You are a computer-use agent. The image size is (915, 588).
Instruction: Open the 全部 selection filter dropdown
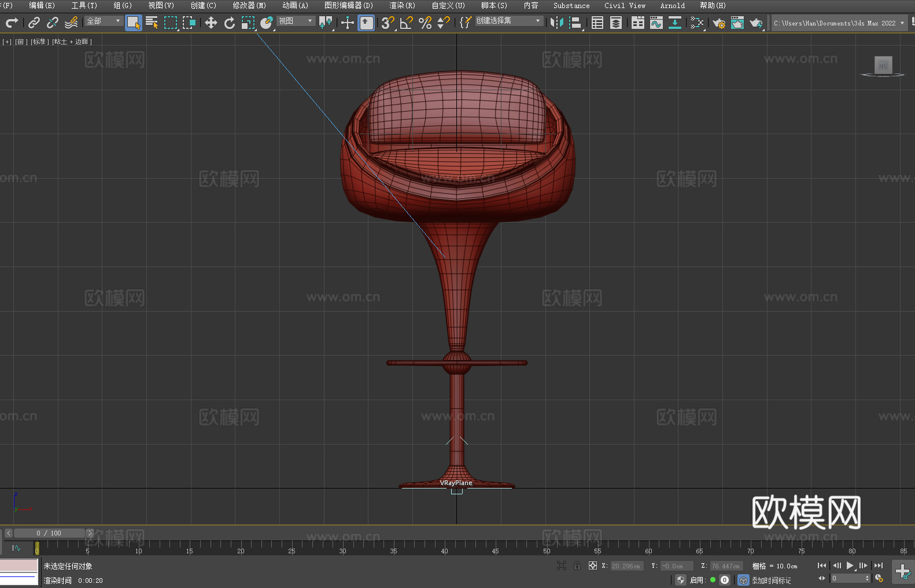pos(104,21)
